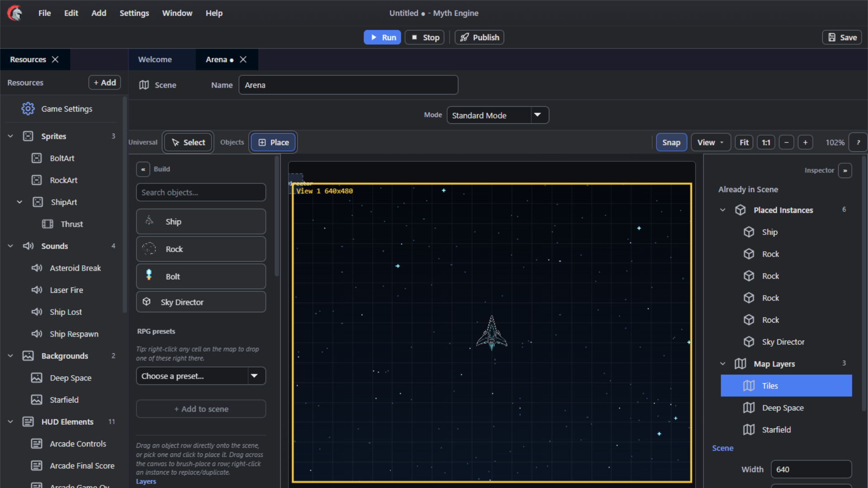The width and height of the screenshot is (868, 488).
Task: Focus the Search objects field
Action: [x=201, y=192]
